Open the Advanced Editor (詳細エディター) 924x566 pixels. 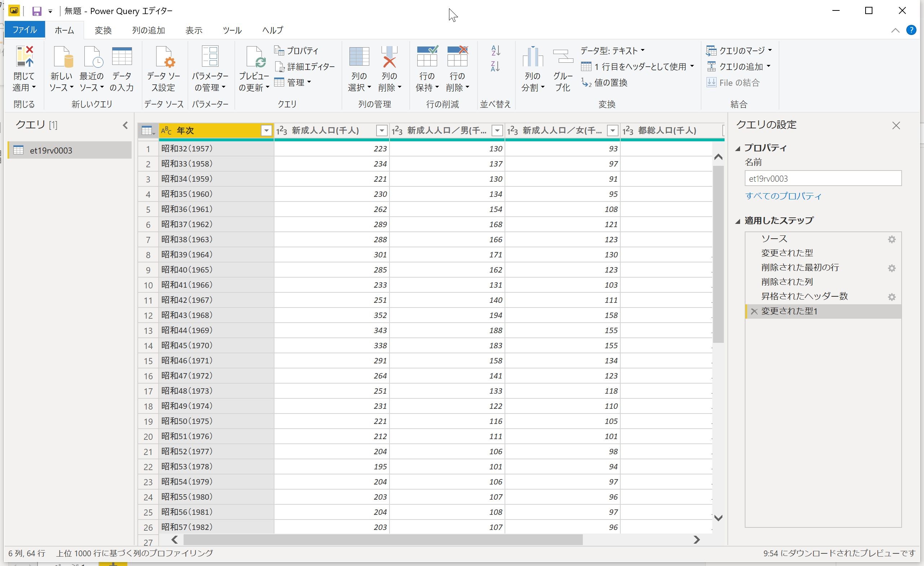[304, 67]
